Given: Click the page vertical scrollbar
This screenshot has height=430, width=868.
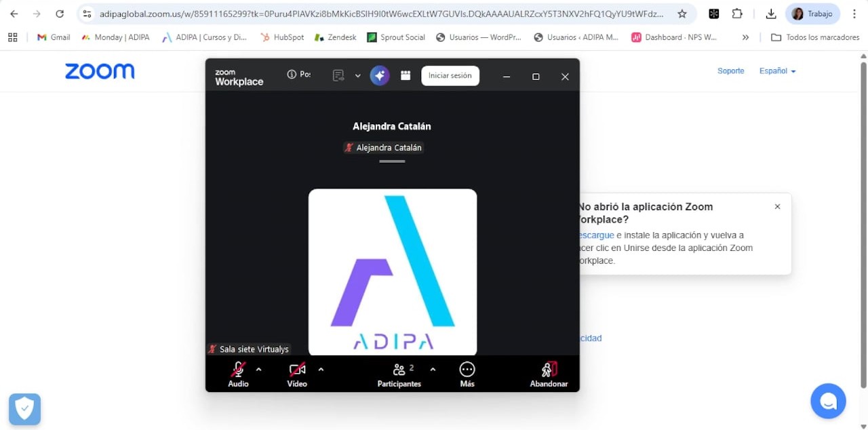Looking at the screenshot, I should coord(863,225).
